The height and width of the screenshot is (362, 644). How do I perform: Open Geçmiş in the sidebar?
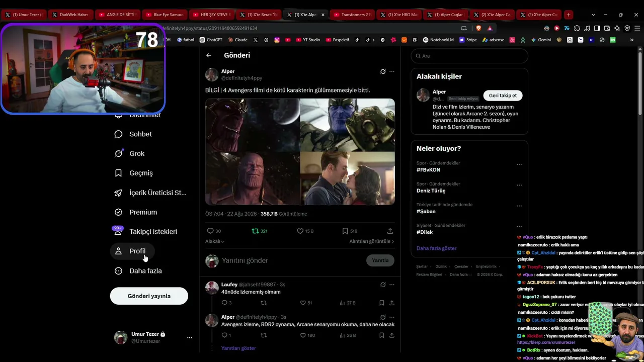(134, 173)
